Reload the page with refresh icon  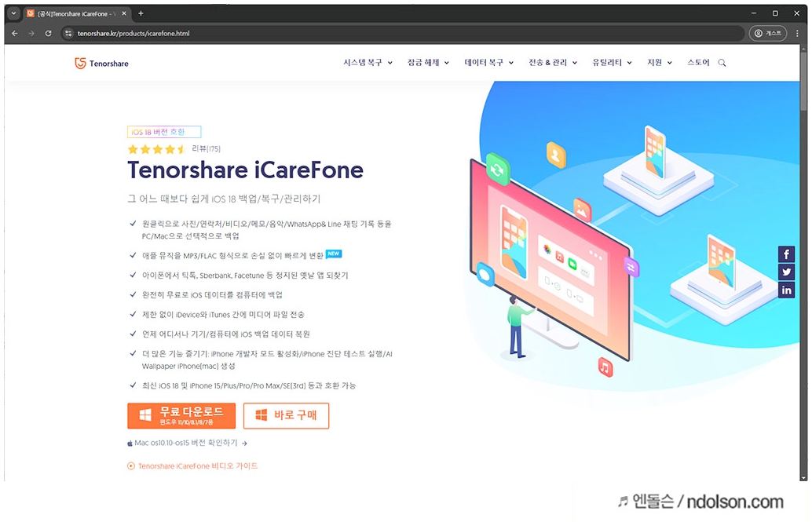[48, 33]
